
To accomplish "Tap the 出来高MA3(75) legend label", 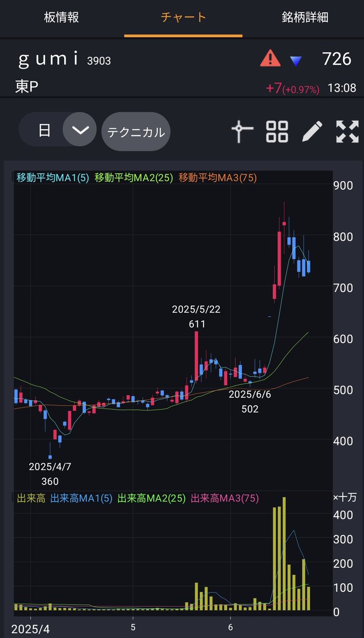I will click(x=224, y=498).
